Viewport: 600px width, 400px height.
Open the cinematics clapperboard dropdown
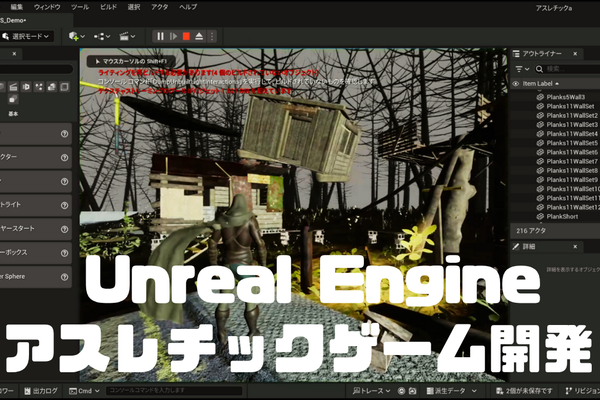(x=127, y=36)
